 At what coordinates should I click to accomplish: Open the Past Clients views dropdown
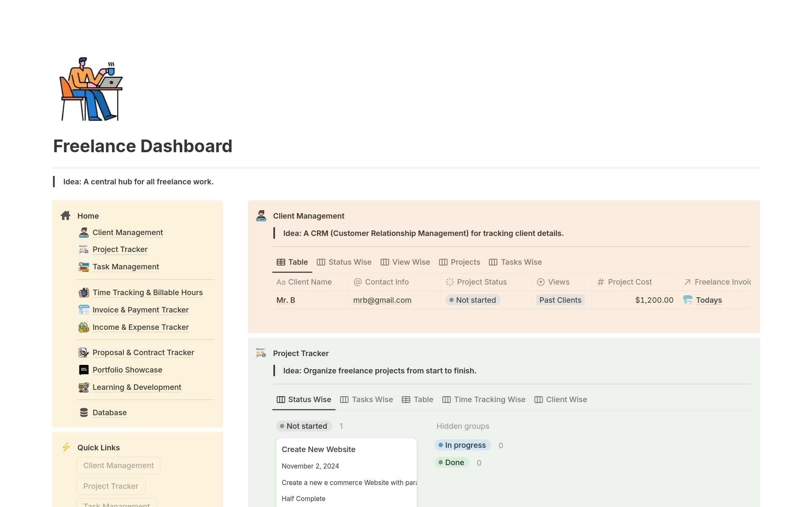pos(560,300)
